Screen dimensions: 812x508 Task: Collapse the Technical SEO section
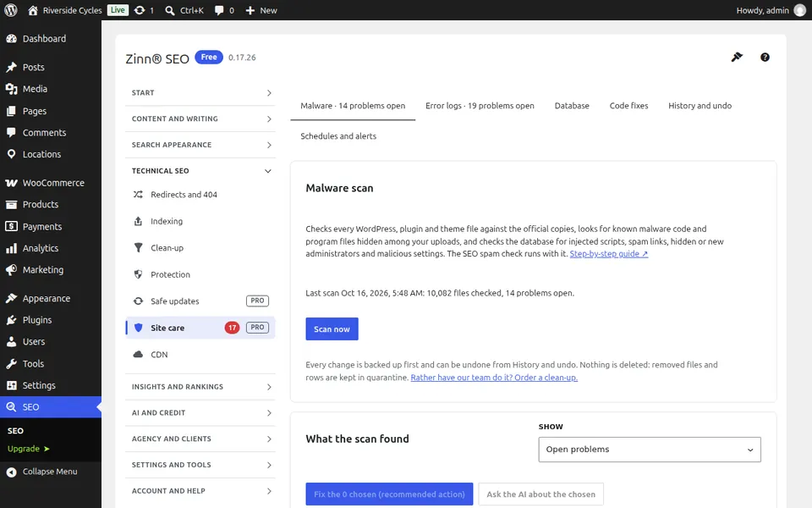(x=200, y=170)
